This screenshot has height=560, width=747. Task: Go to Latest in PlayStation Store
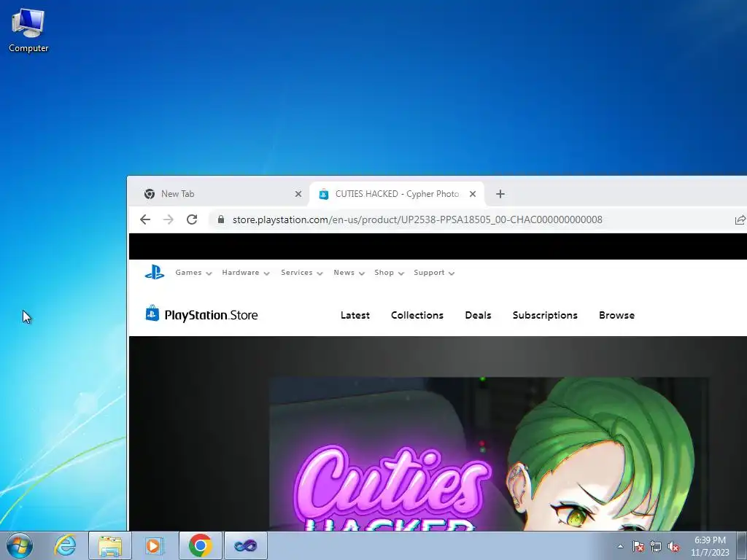click(x=355, y=315)
